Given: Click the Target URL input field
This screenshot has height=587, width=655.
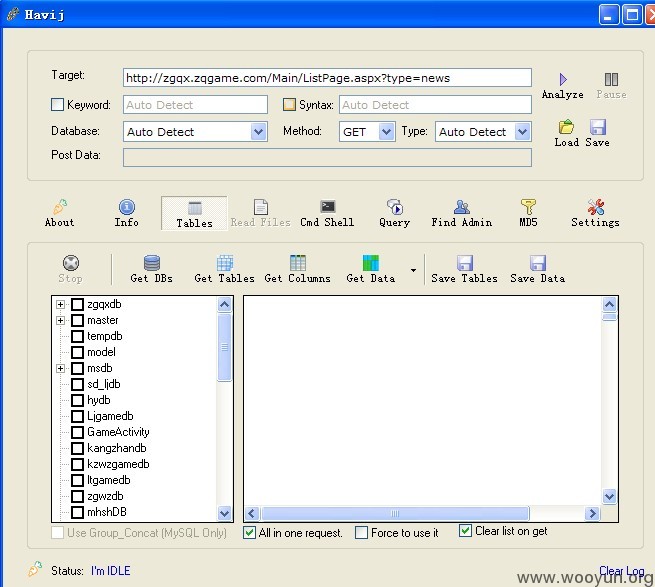Looking at the screenshot, I should click(327, 78).
